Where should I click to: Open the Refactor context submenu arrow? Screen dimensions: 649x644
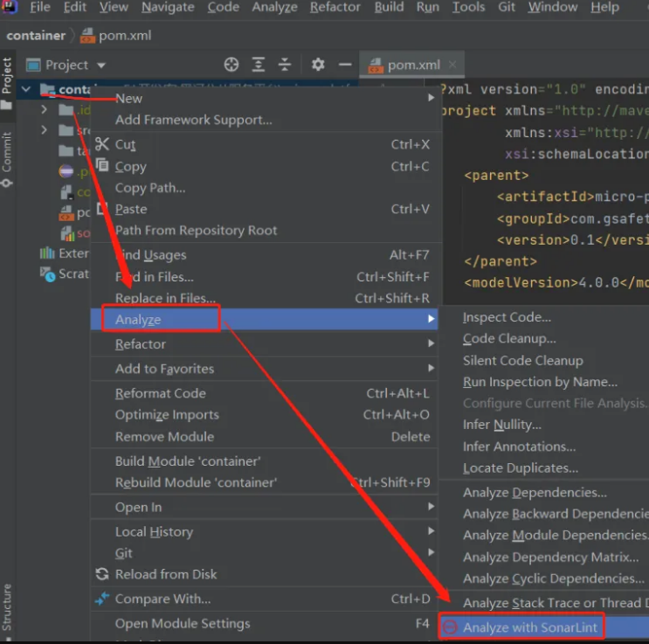click(431, 343)
